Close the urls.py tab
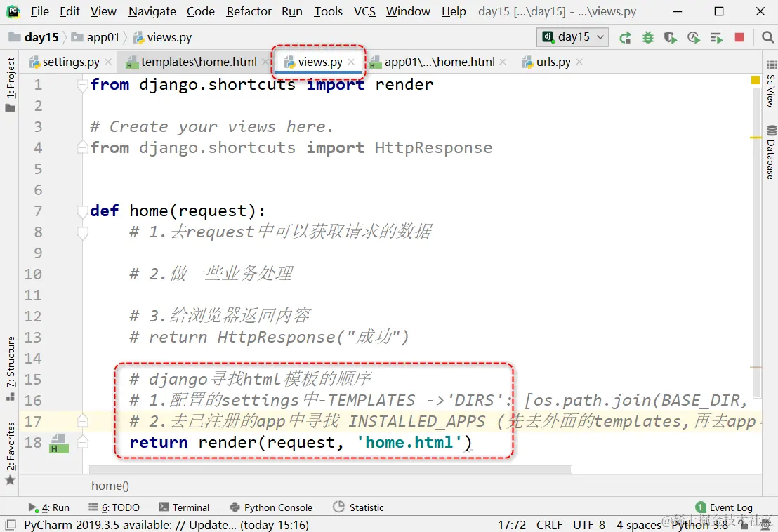 tap(579, 62)
